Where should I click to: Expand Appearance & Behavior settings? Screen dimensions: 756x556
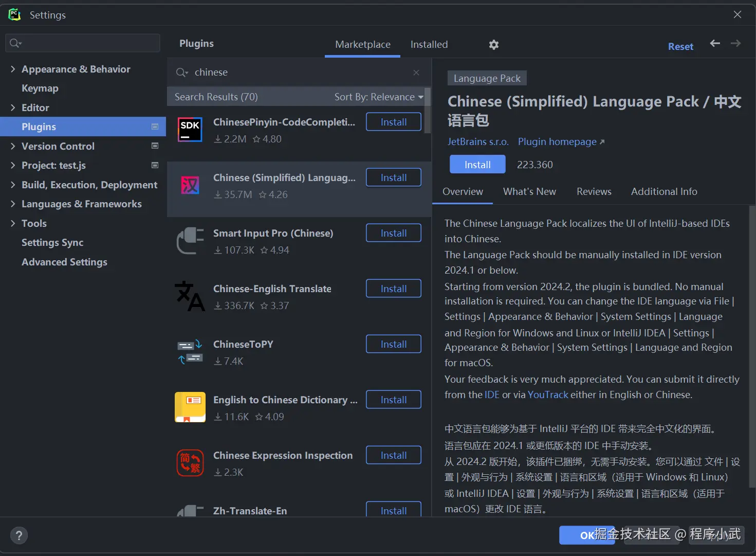pyautogui.click(x=13, y=69)
